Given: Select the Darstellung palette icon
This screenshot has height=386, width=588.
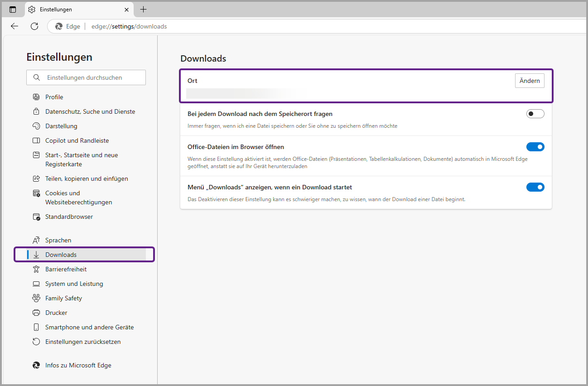Looking at the screenshot, I should tap(36, 126).
